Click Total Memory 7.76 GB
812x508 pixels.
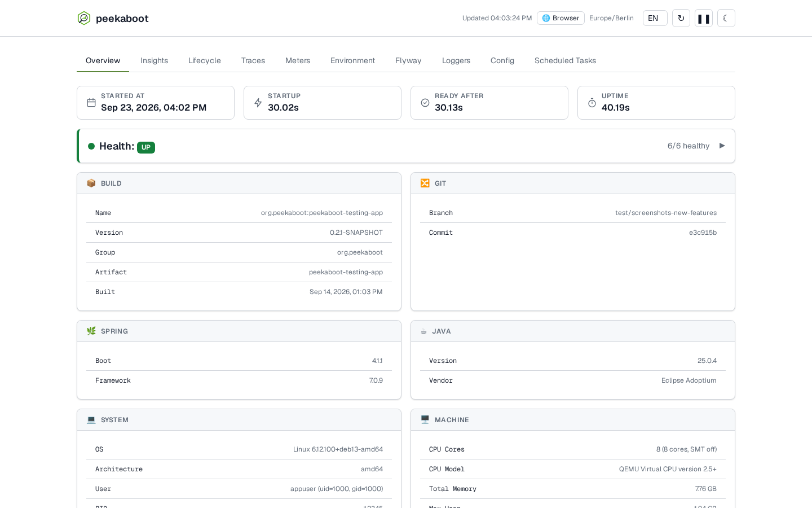(706, 489)
